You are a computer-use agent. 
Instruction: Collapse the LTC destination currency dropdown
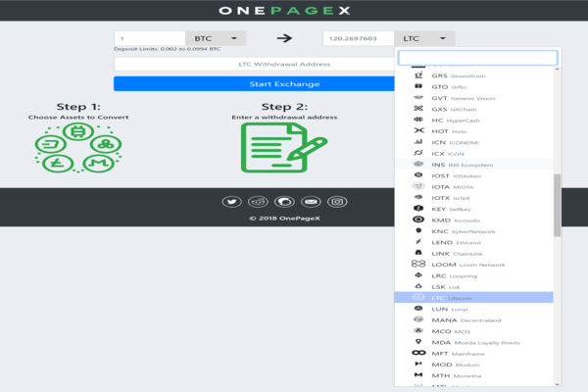tap(424, 38)
